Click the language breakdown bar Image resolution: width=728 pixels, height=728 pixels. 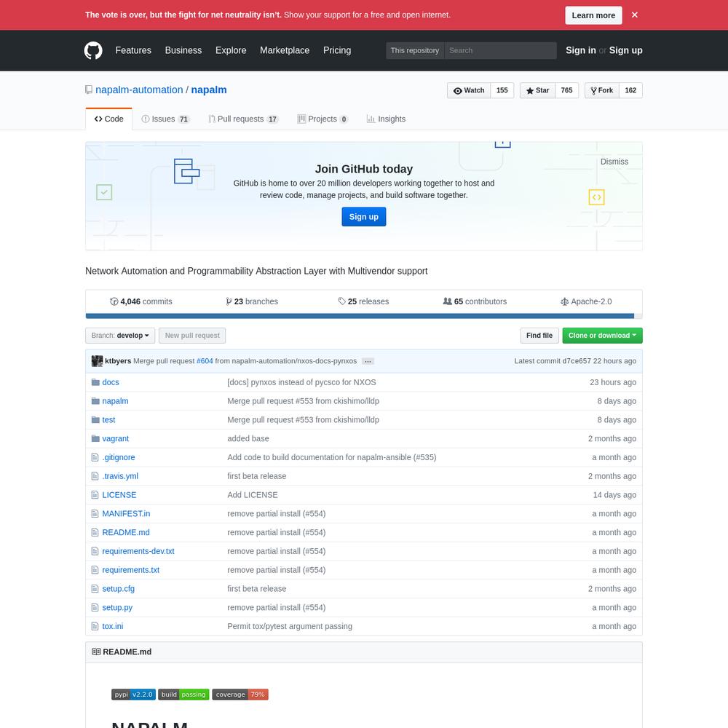click(363, 316)
